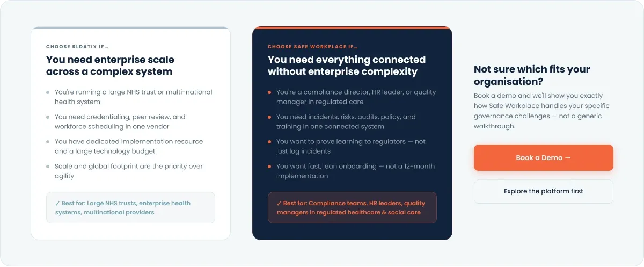
Task: Click the scale and global footprint bullet
Action: pos(129,171)
